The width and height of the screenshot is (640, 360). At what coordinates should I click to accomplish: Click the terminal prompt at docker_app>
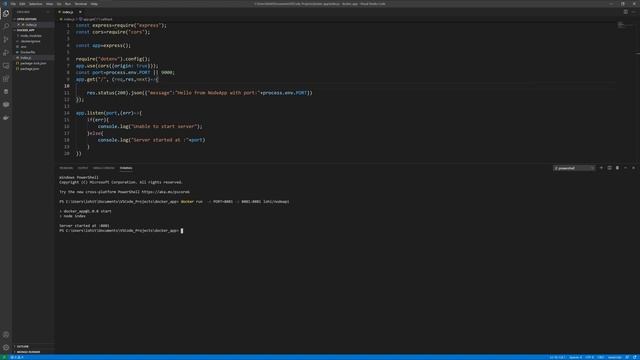[x=119, y=231]
